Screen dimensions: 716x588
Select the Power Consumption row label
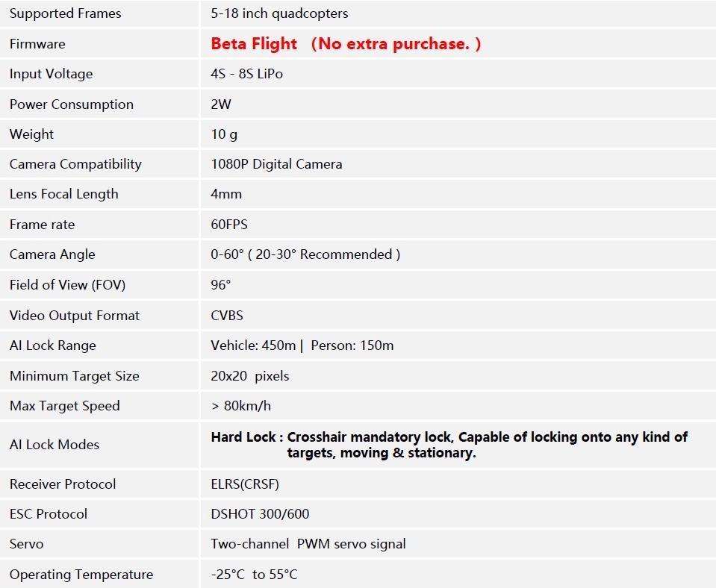pyautogui.click(x=71, y=104)
